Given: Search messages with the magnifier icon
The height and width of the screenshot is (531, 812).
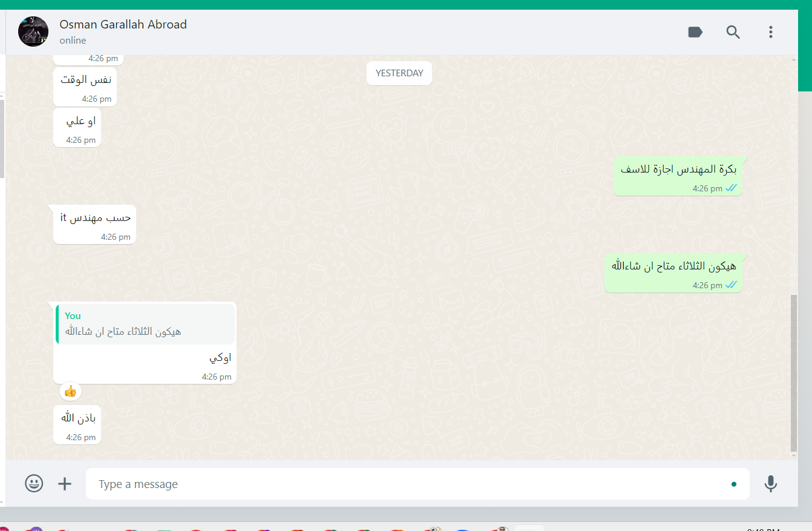Looking at the screenshot, I should [733, 32].
